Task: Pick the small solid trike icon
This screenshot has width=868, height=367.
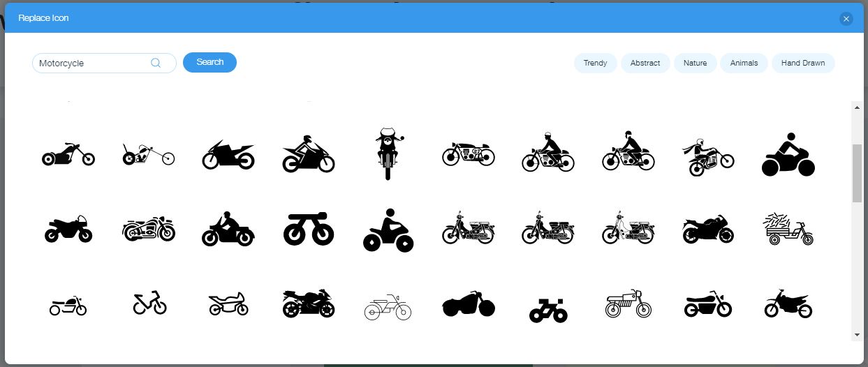Action: point(548,310)
